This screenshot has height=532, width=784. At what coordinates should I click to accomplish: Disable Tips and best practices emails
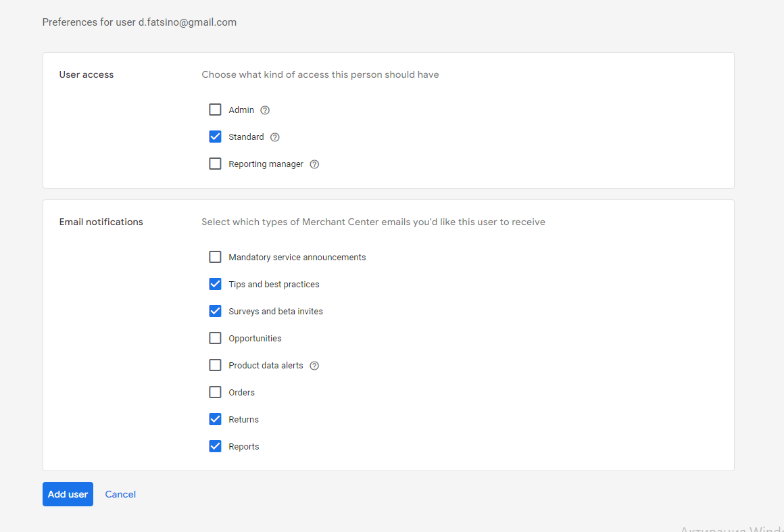[215, 284]
